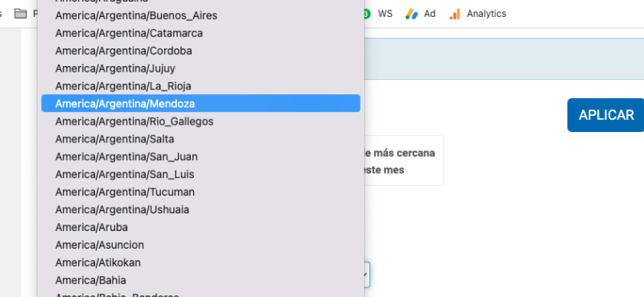
Task: Select America/Argentina/Ushuaia option
Action: pyautogui.click(x=200, y=210)
